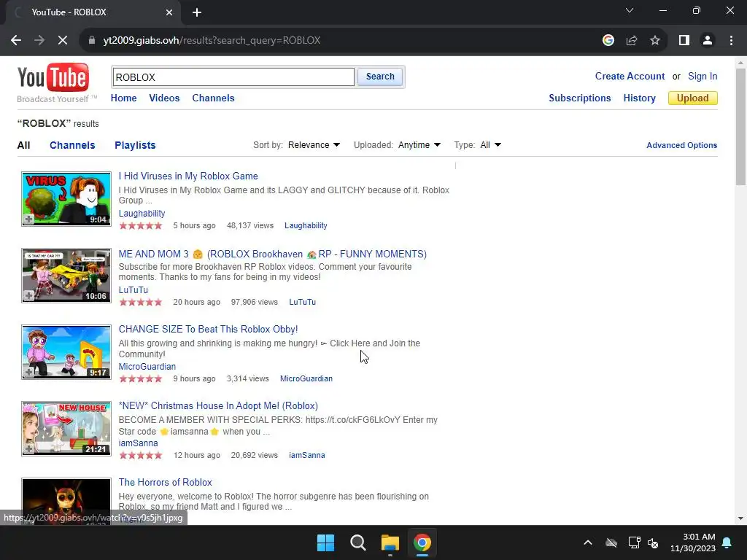Add CHANGE SIZE video to queue plus icon
747x560 pixels.
28,373
